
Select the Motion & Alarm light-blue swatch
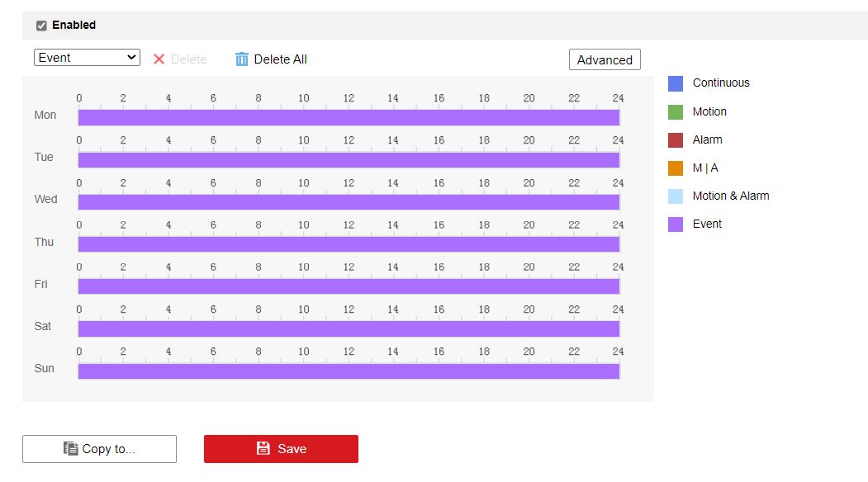[676, 196]
